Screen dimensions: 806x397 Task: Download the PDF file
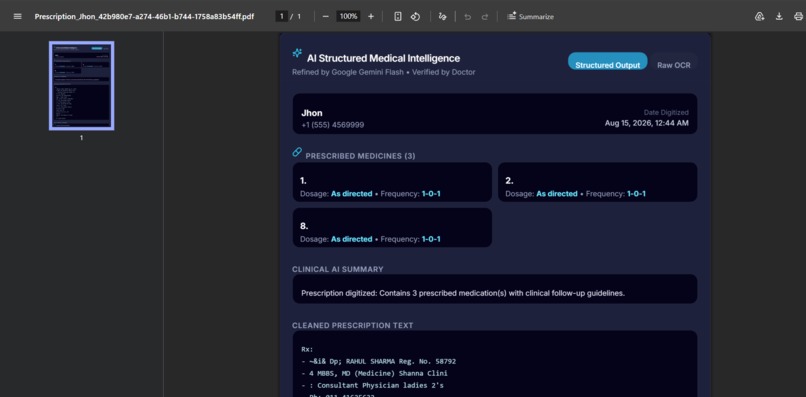(x=779, y=16)
